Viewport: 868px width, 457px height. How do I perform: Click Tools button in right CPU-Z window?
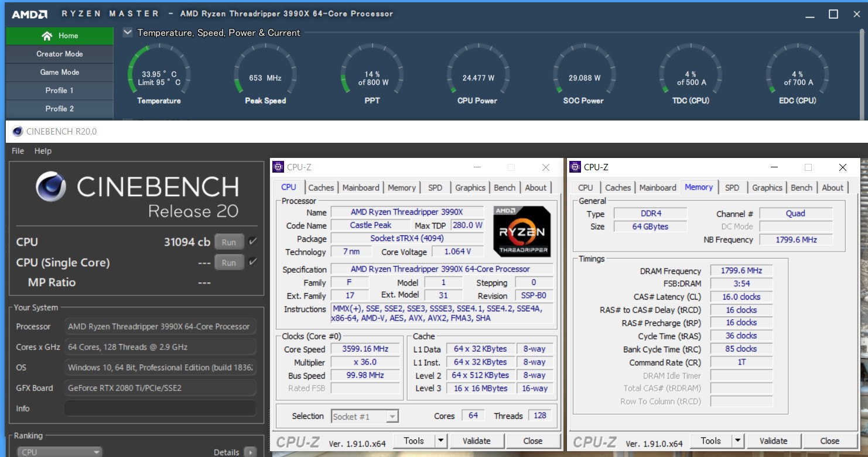pyautogui.click(x=710, y=441)
